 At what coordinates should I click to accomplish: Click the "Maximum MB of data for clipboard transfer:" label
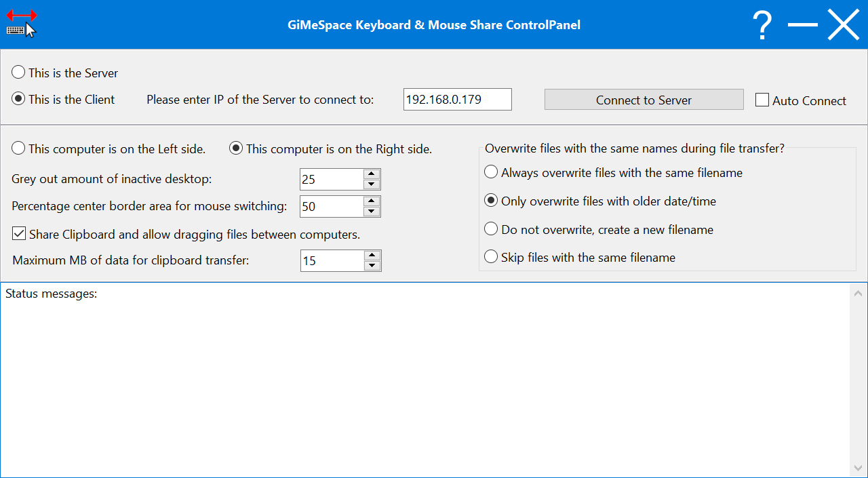[131, 260]
